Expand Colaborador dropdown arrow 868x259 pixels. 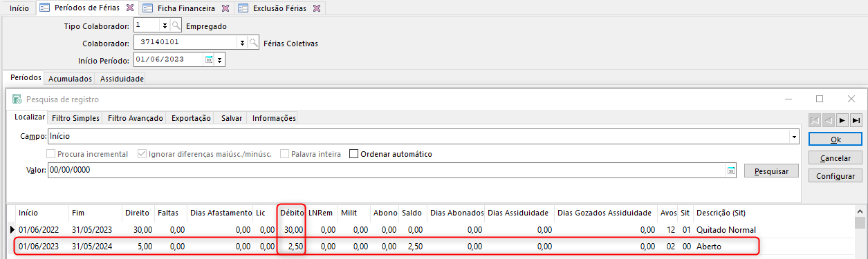pyautogui.click(x=242, y=43)
